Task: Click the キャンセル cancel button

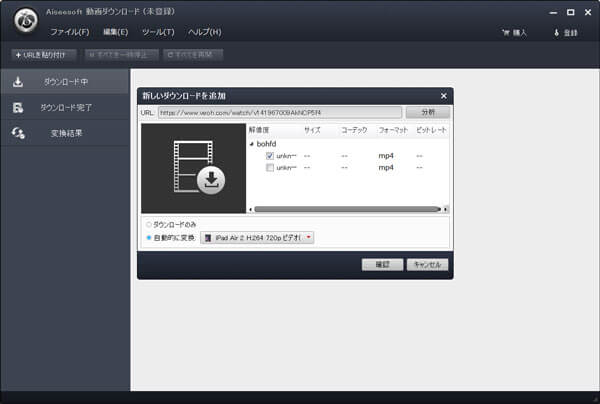Action: tap(427, 265)
